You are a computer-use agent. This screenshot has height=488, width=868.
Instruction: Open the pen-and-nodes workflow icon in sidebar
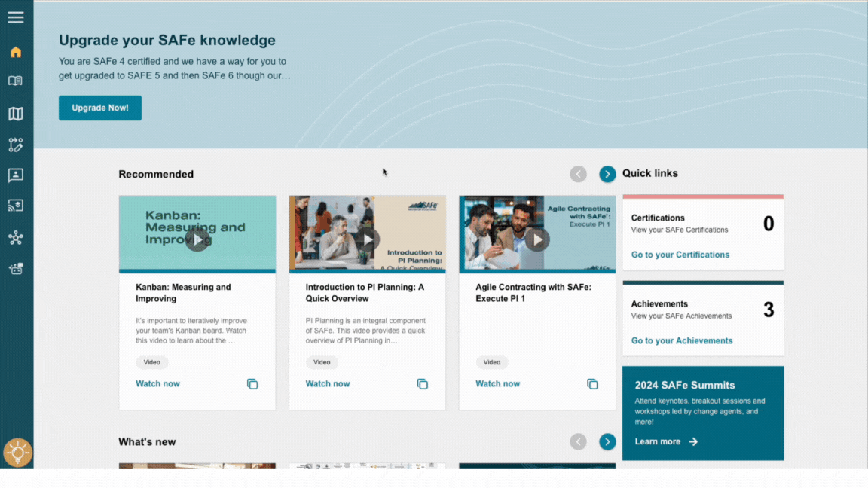click(16, 145)
